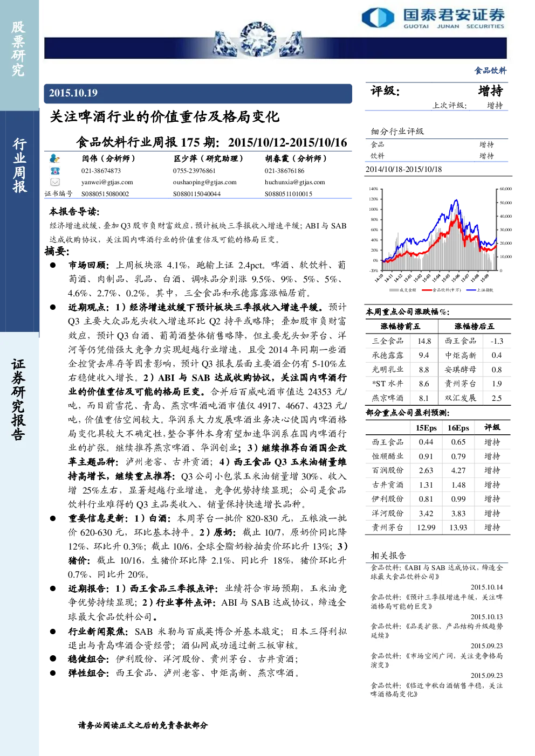The image size is (535, 756).
Task: Click email oushaoping@gtjas.com
Action: point(205,182)
